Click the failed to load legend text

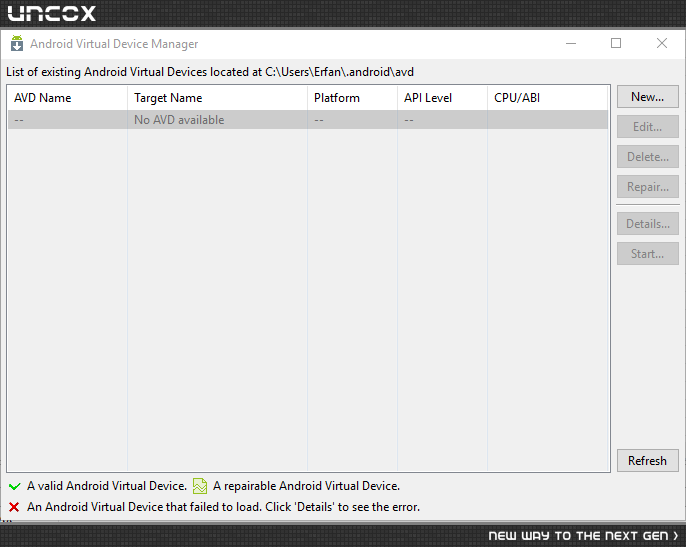coord(223,507)
